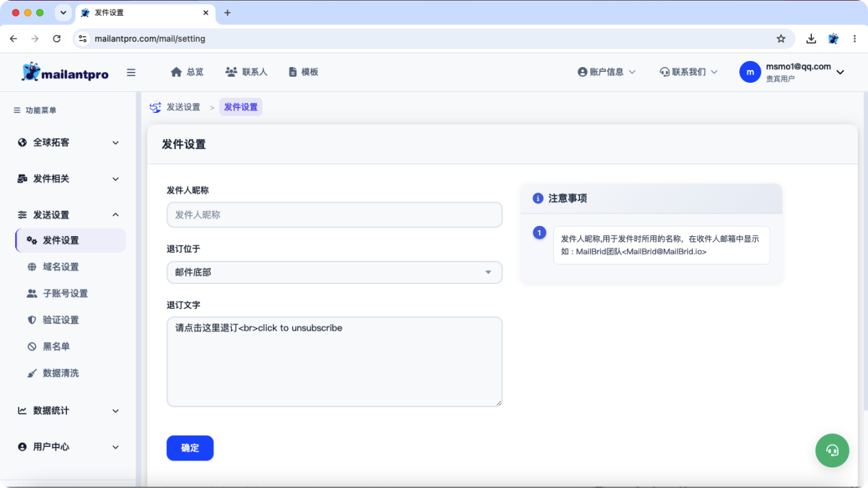Click the mailantpro extension icon in toolbar

click(x=833, y=39)
